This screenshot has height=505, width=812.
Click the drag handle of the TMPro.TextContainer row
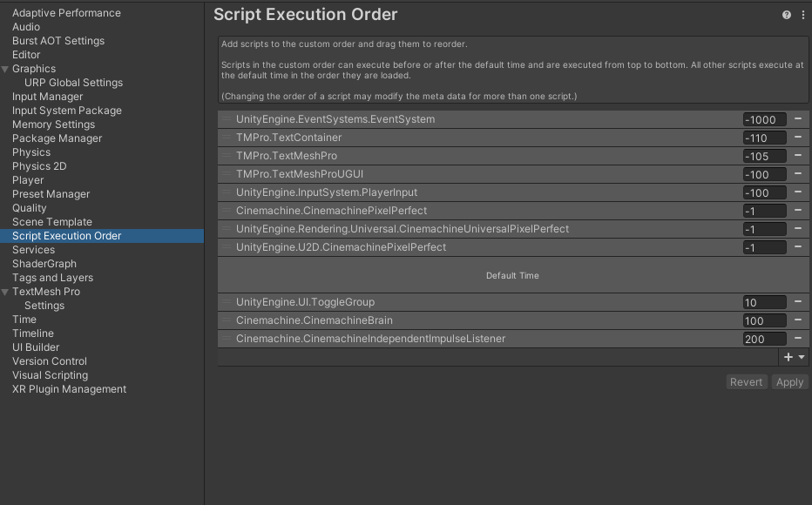(227, 137)
